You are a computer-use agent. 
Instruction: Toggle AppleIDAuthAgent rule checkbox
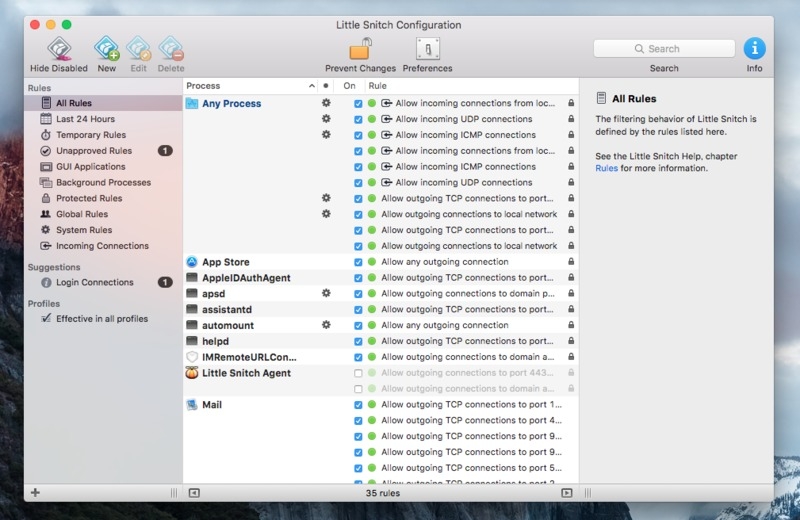coord(358,278)
